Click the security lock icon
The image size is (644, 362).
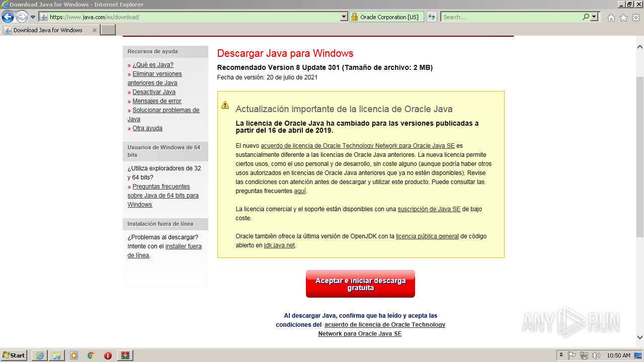click(x=354, y=17)
